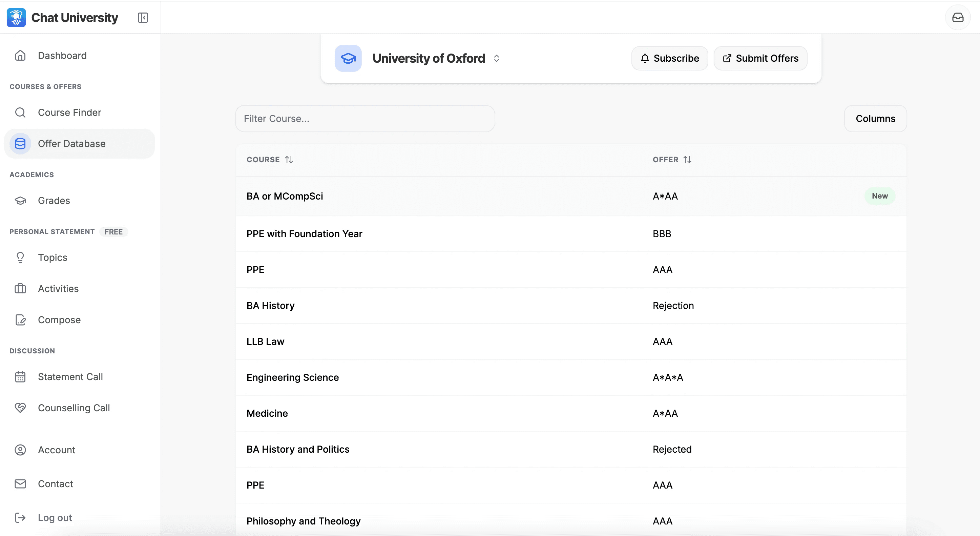This screenshot has width=980, height=536.
Task: Go to Course Finder in sidebar
Action: [80, 112]
